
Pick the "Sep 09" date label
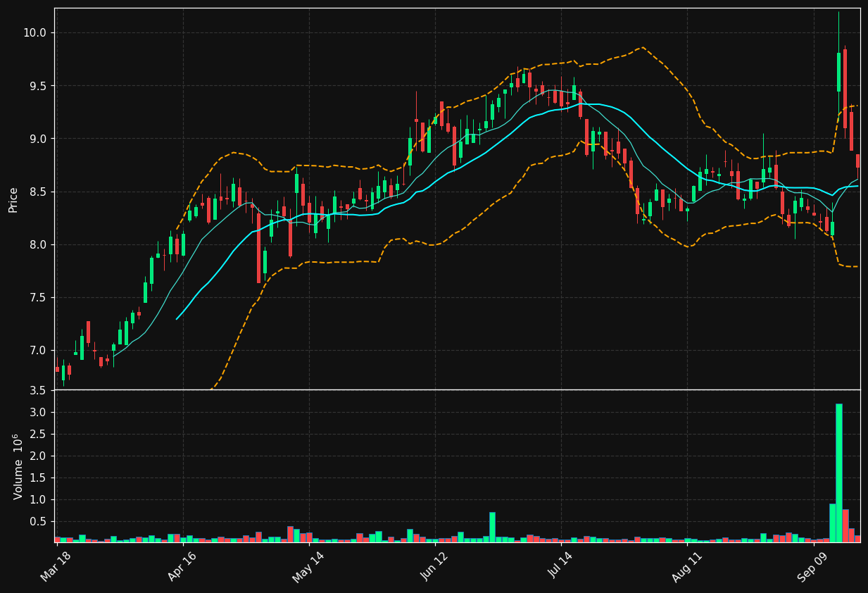click(x=812, y=567)
